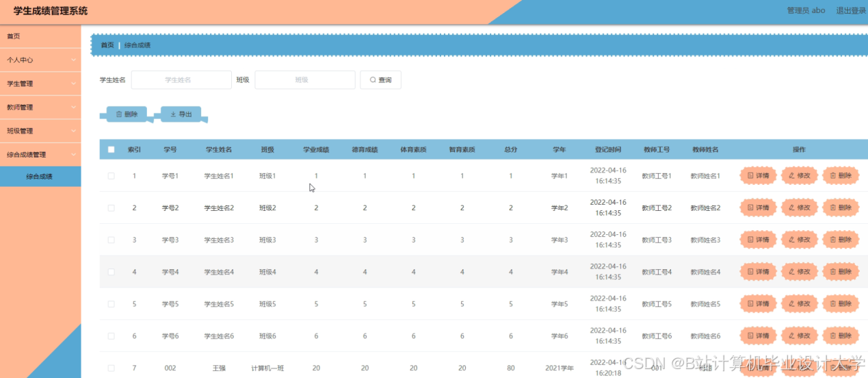Viewport: 868px width, 378px height.
Task: Open 详情 for row 学号3
Action: [758, 240]
